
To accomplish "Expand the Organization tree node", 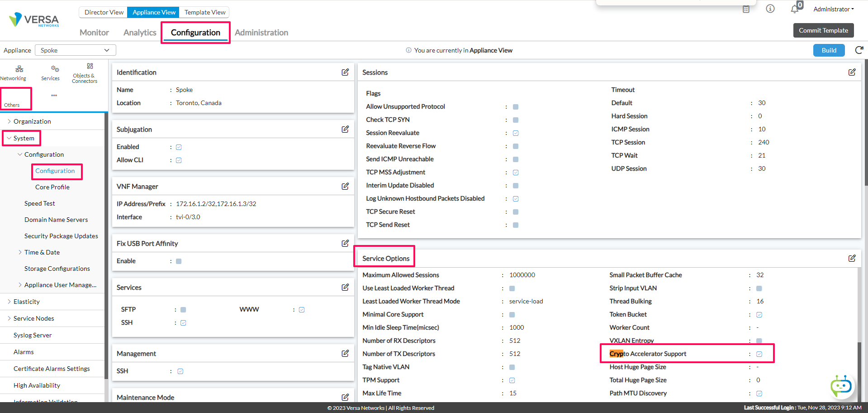I will pos(9,121).
